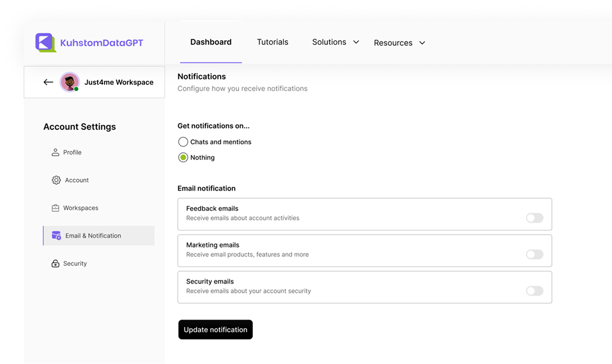Click the Update notification button

click(x=215, y=329)
